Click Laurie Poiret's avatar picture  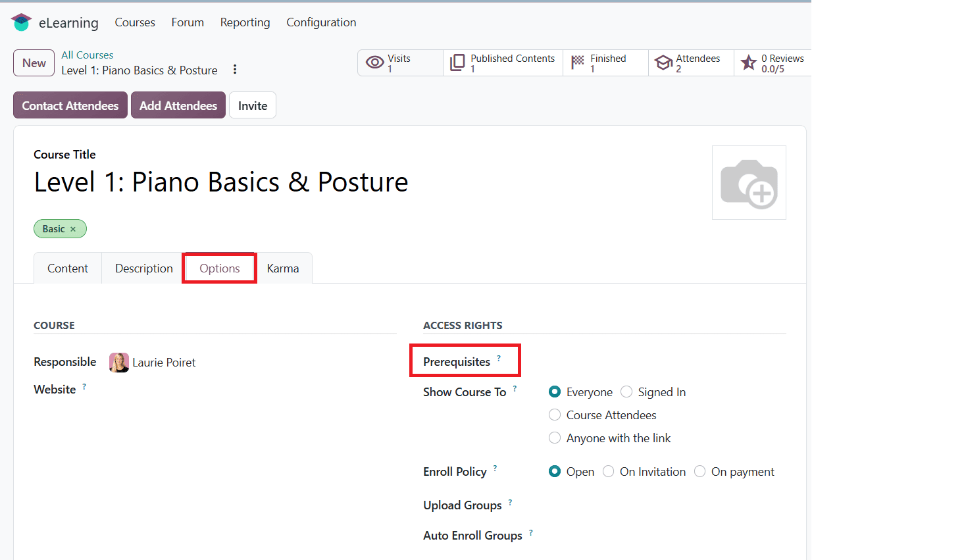pyautogui.click(x=119, y=363)
